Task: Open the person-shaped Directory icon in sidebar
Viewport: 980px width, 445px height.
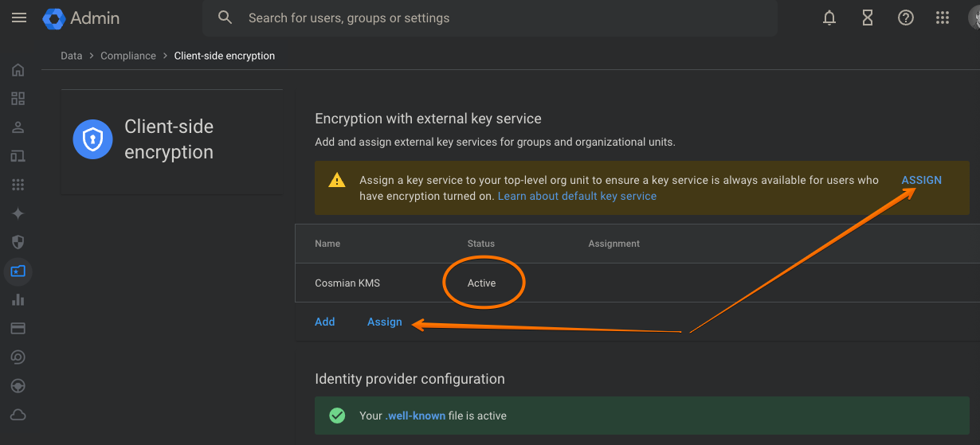Action: [x=18, y=127]
